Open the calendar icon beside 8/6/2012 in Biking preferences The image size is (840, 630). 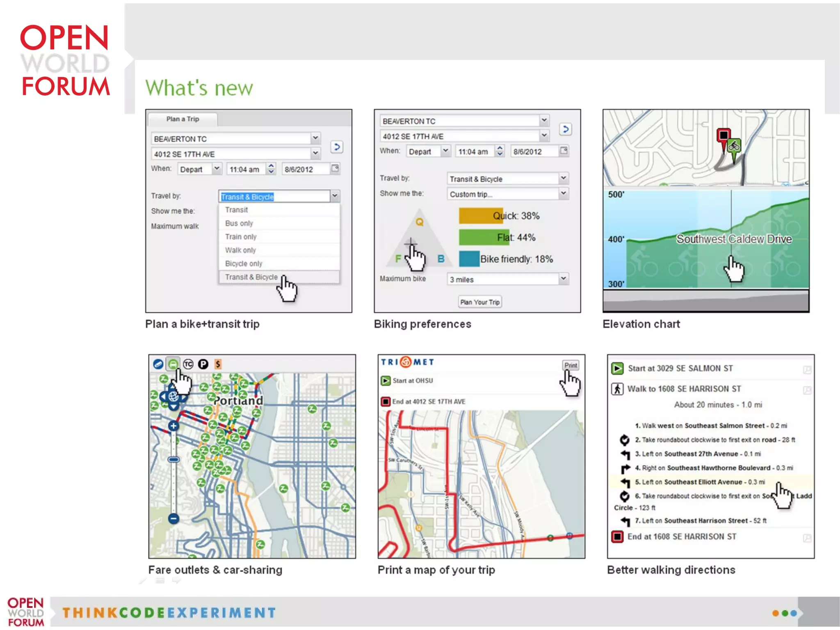pyautogui.click(x=564, y=151)
